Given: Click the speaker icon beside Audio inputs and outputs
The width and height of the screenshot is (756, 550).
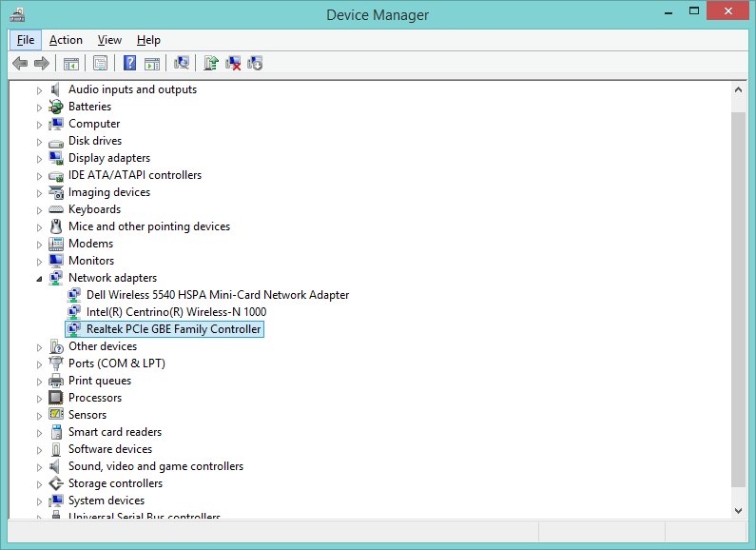Looking at the screenshot, I should tap(55, 89).
